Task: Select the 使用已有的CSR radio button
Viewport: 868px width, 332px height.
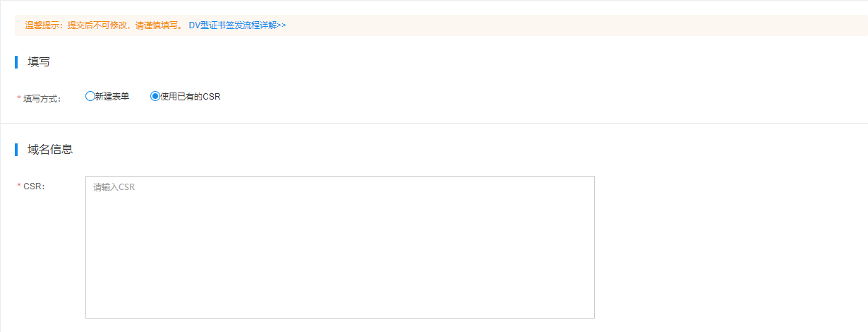Action: click(155, 96)
